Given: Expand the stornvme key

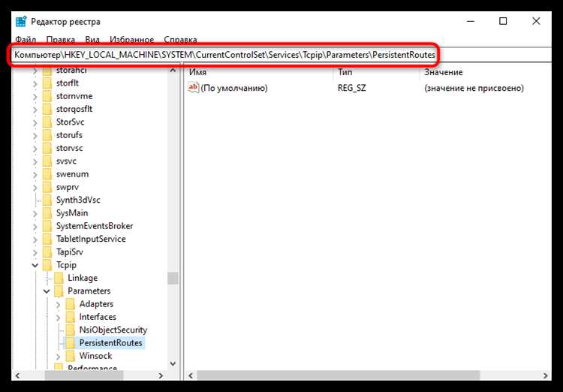Looking at the screenshot, I should click(x=35, y=97).
